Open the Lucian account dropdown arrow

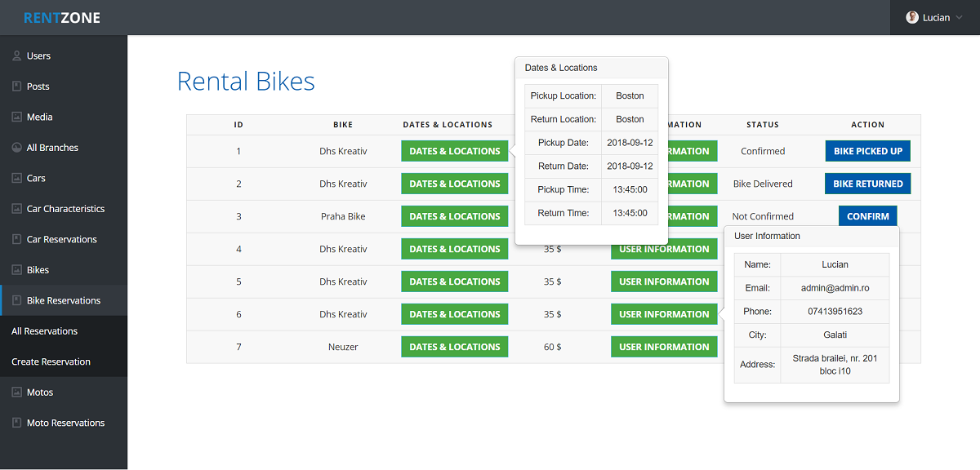coord(959,18)
